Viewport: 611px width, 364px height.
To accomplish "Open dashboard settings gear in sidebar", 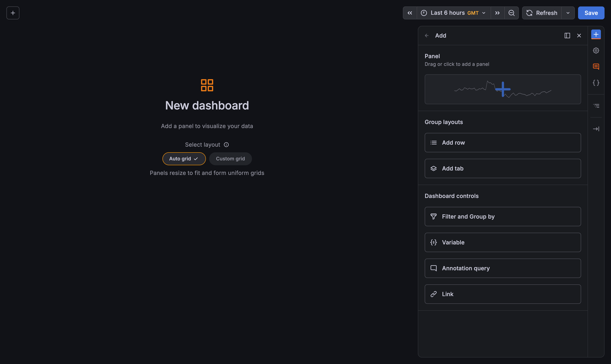I will [x=596, y=50].
